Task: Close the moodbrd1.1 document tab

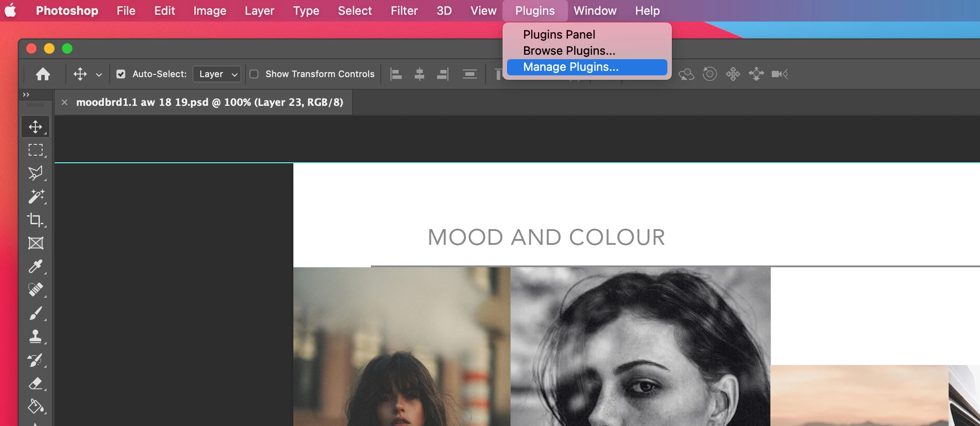Action: 64,102
